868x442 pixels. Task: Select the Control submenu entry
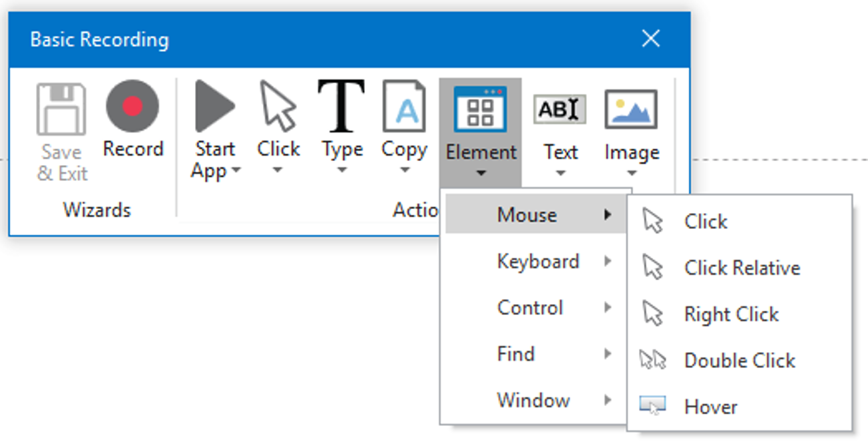tap(529, 308)
